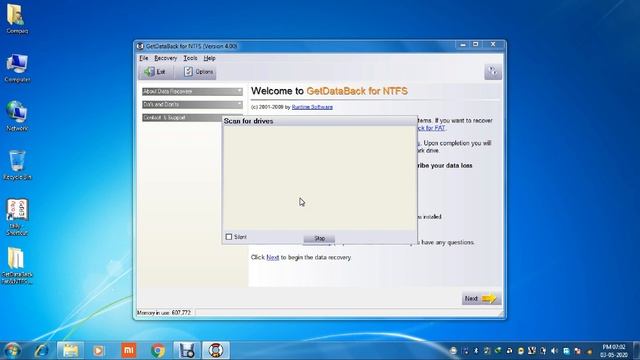Select the book shortcut desktop icon

pyautogui.click(x=17, y=217)
